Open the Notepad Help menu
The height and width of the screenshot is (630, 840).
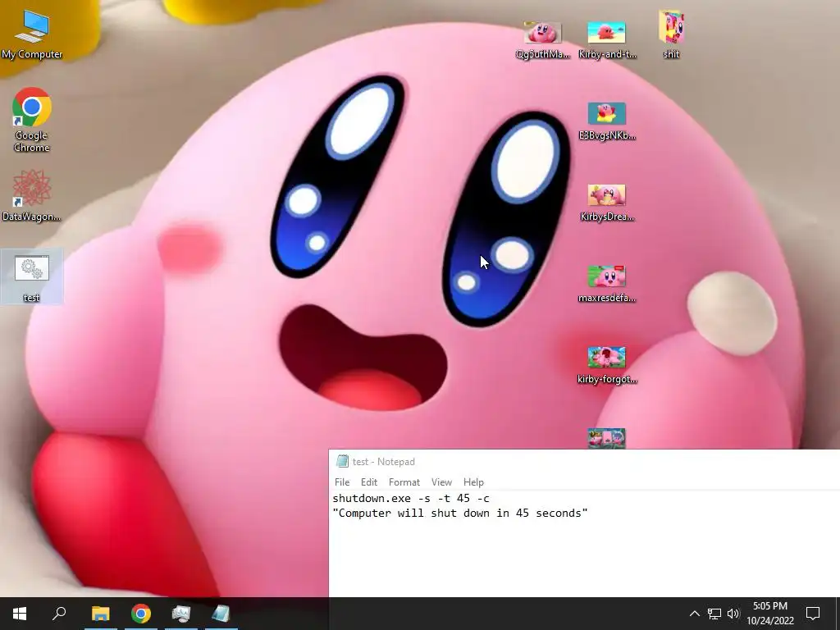473,482
